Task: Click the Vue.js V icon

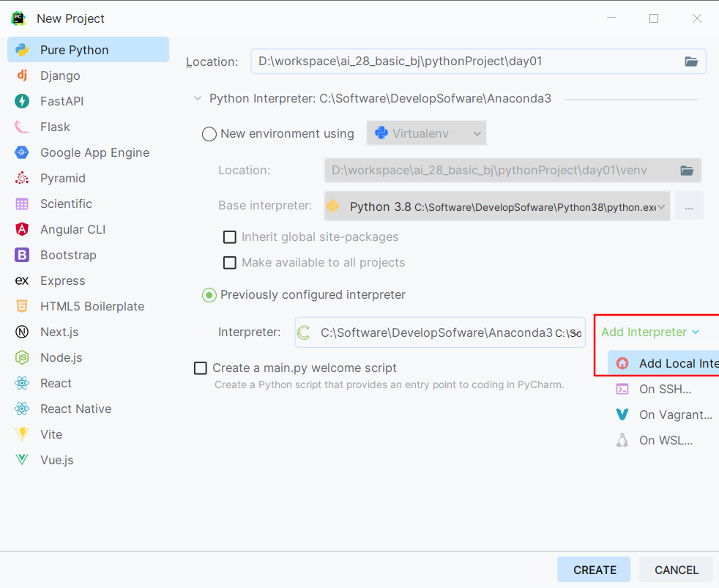Action: coord(22,460)
